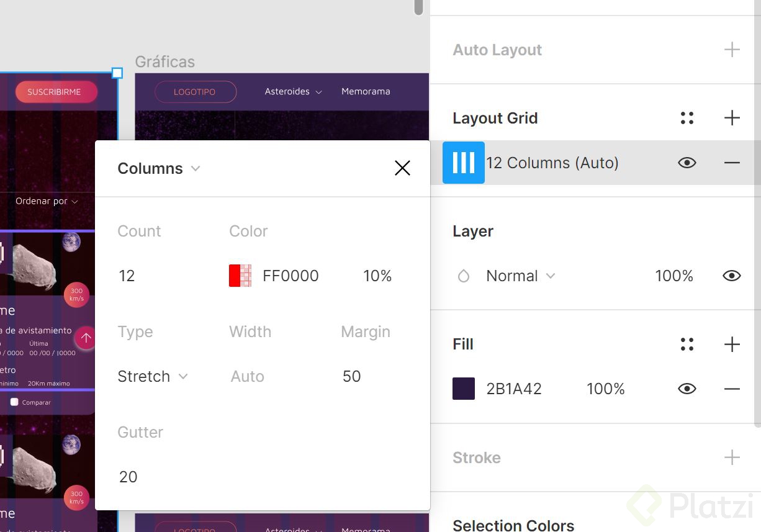The width and height of the screenshot is (761, 532).
Task: Remove the 2B1A42 fill
Action: pos(732,389)
